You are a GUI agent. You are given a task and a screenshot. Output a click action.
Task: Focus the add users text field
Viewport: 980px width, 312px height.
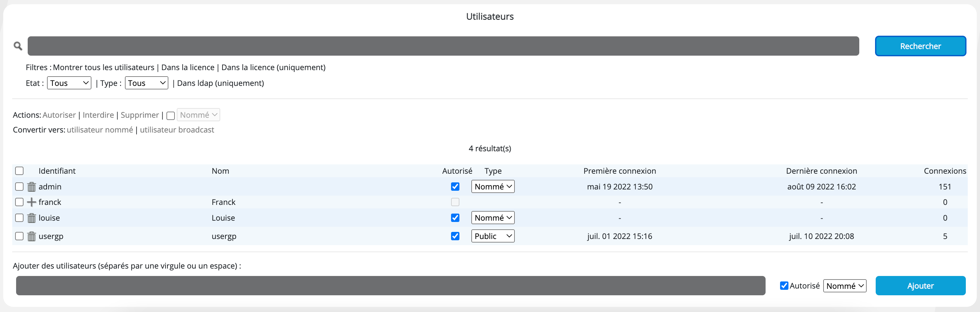pos(390,286)
